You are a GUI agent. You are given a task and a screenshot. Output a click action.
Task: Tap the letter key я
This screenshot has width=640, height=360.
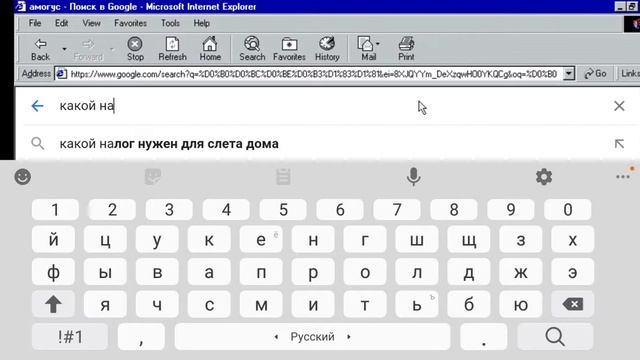tap(105, 304)
